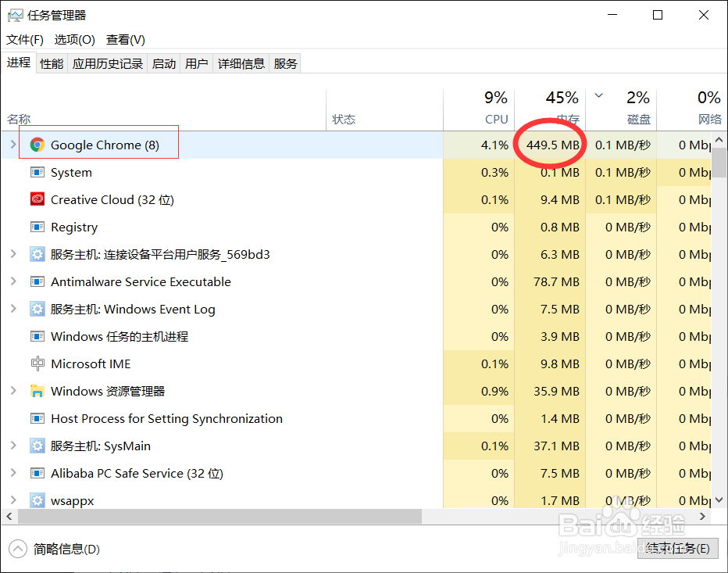Click icon of Windows 任务的主机进程
This screenshot has height=573, width=728.
pyautogui.click(x=37, y=336)
